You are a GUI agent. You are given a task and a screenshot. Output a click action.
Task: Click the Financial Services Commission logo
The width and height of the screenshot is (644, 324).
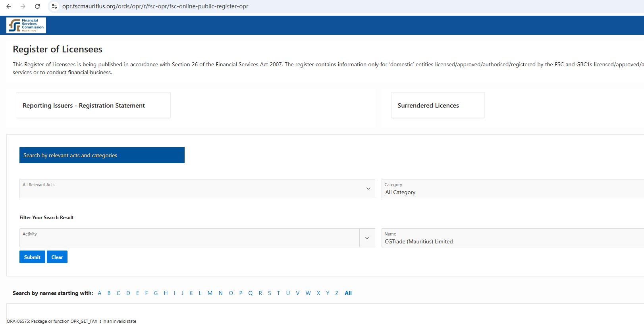26,25
